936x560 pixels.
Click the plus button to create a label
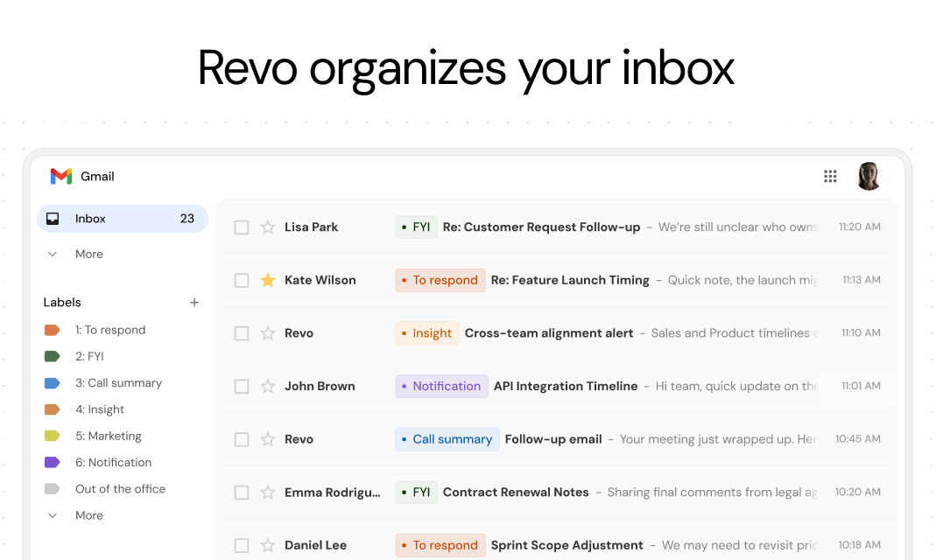[194, 302]
